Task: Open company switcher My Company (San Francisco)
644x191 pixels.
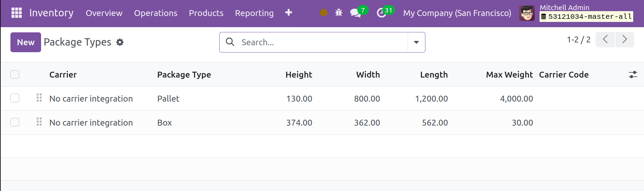Action: 457,13
